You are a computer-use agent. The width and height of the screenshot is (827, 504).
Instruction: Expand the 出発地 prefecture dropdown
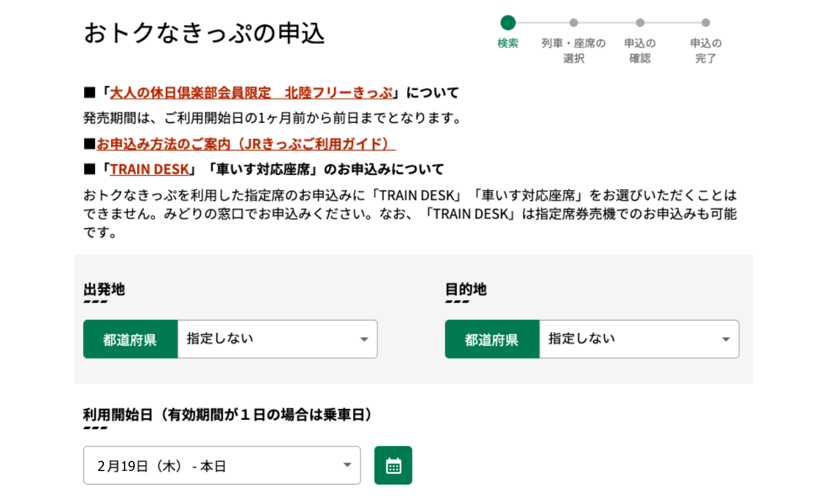click(x=277, y=339)
